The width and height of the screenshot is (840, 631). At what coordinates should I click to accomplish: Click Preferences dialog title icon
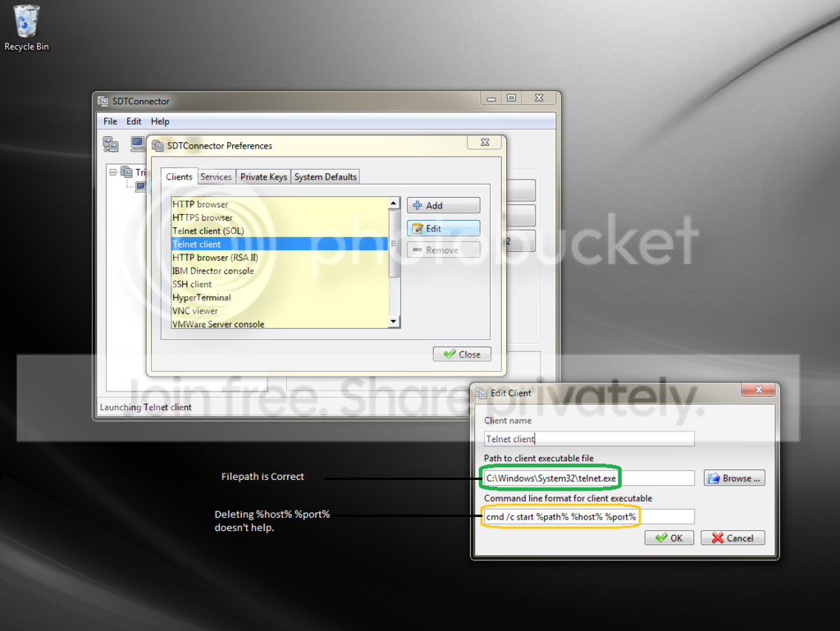pos(157,145)
